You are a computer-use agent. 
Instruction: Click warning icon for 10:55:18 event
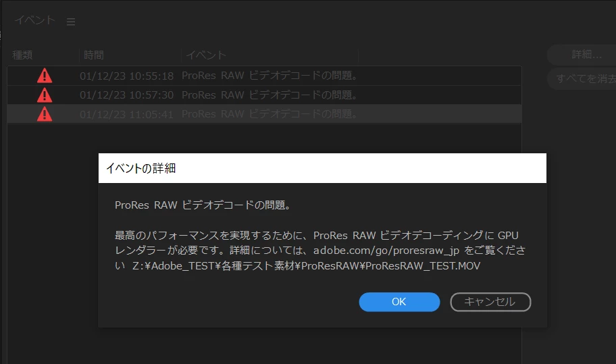click(x=45, y=76)
